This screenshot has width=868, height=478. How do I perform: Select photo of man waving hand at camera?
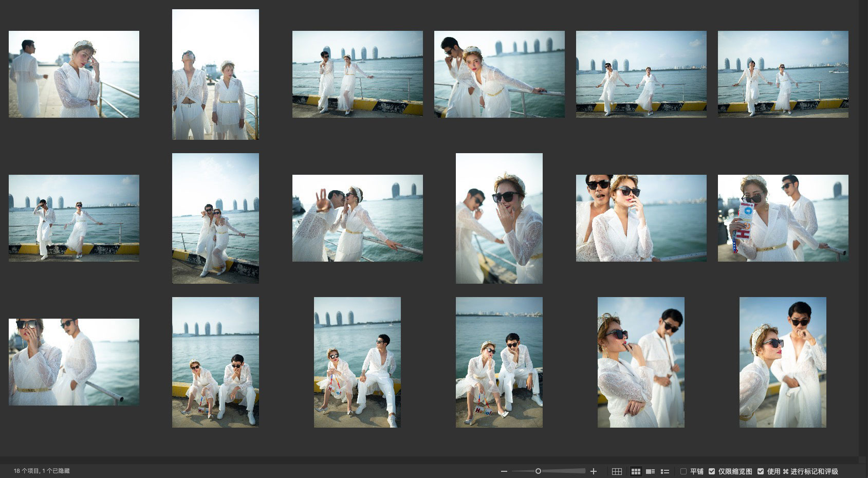(x=357, y=218)
